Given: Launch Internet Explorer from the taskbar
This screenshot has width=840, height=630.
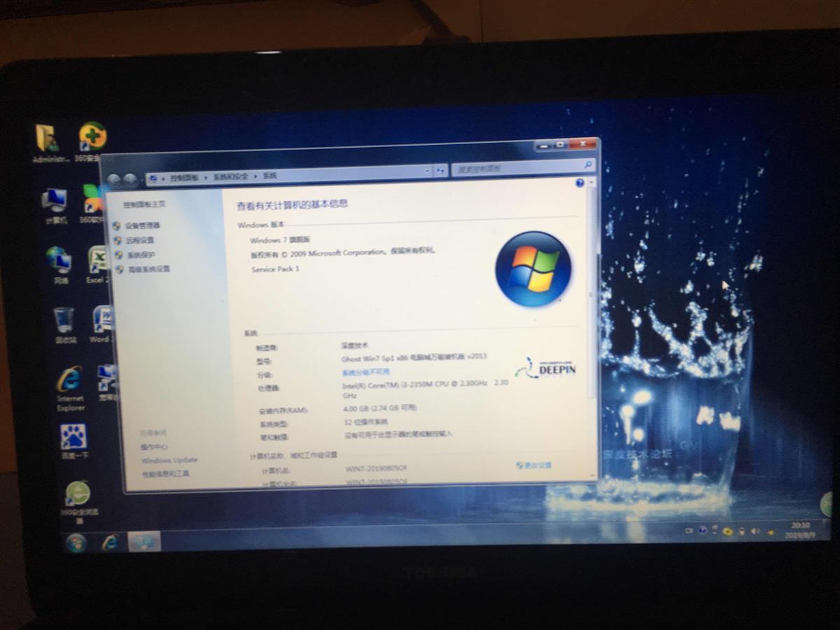Looking at the screenshot, I should [110, 542].
